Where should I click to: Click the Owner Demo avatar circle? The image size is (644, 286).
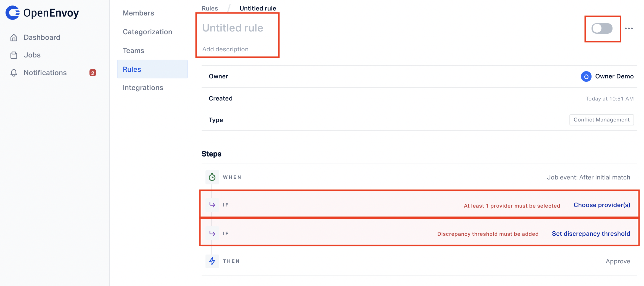pos(586,76)
